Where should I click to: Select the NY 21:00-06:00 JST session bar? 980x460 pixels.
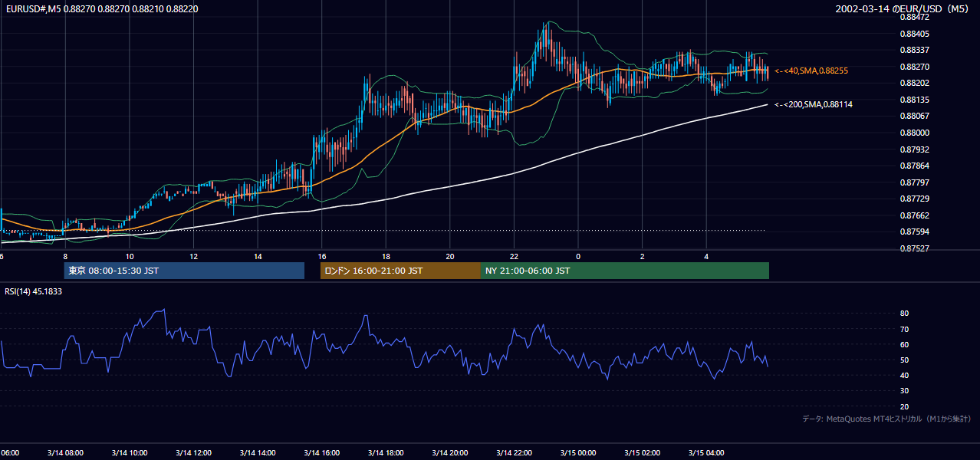(x=625, y=271)
